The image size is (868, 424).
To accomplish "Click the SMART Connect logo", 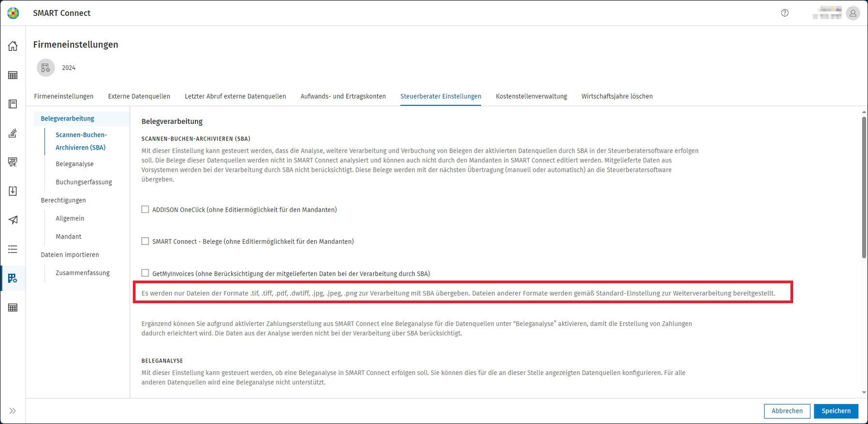I will click(x=13, y=13).
